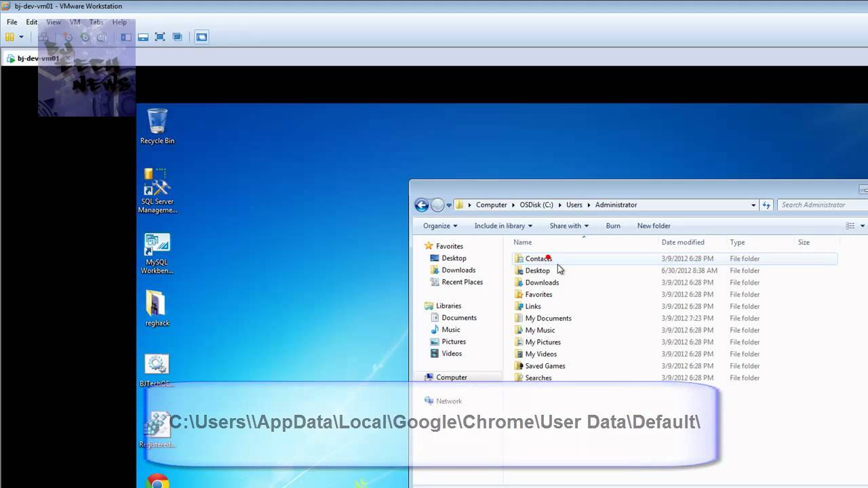
Task: Open Downloads under Favorites
Action: tap(453, 270)
